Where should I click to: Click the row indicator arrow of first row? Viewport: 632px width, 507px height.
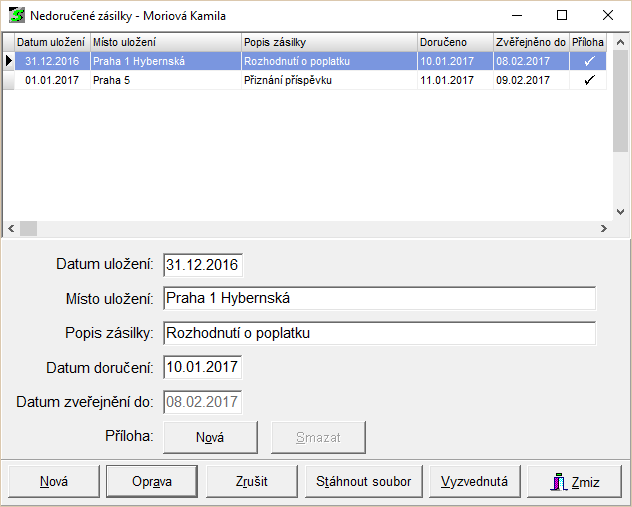point(9,61)
